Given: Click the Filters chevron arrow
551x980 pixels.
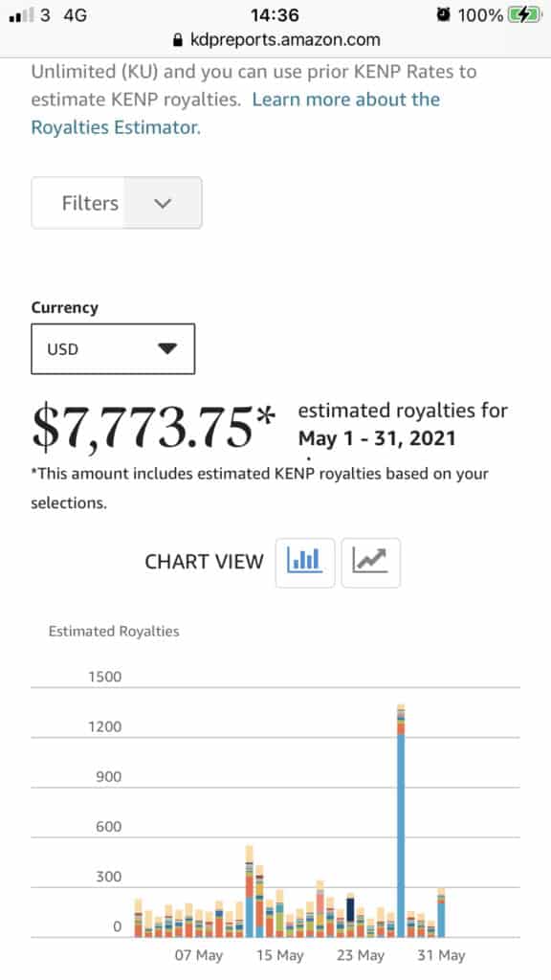Looking at the screenshot, I should pos(163,203).
